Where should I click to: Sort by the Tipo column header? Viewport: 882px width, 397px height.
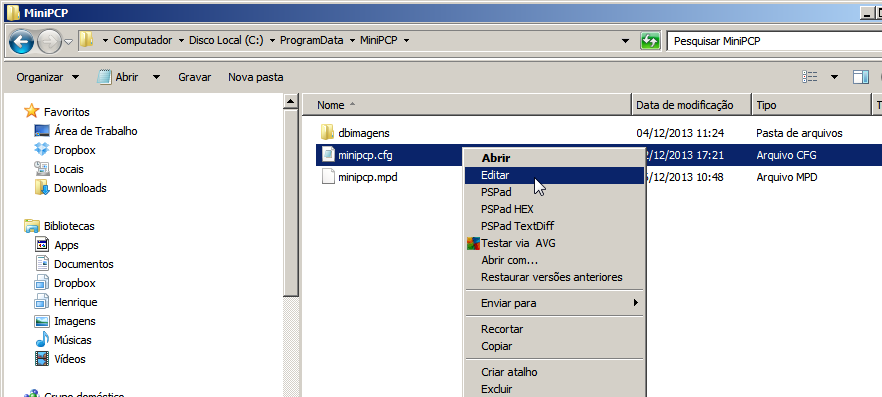point(811,105)
